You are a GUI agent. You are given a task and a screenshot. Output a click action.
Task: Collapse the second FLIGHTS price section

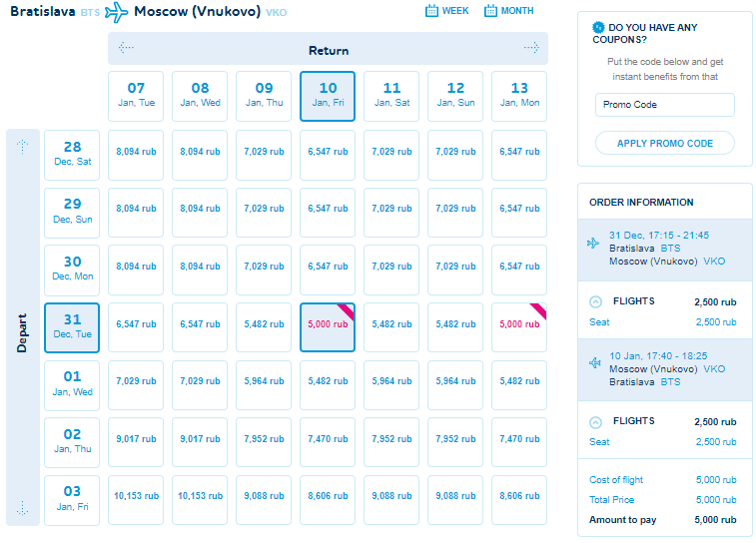(x=595, y=422)
